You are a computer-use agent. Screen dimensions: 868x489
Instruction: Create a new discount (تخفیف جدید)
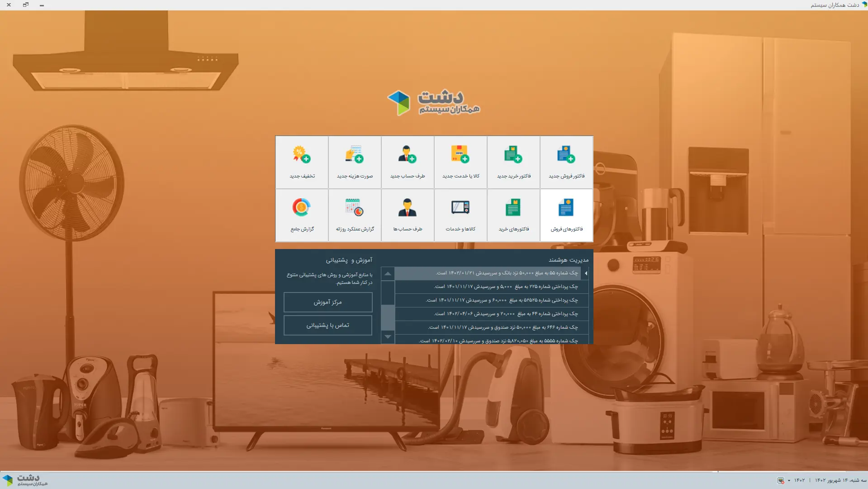click(302, 162)
